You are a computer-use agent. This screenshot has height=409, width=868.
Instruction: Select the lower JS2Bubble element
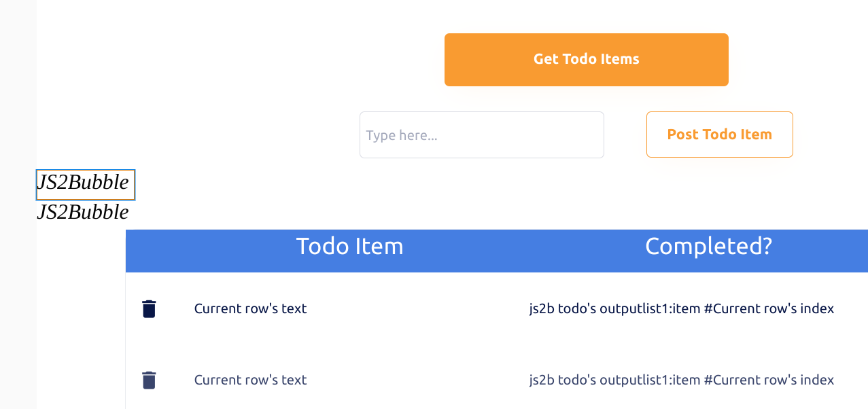83,213
